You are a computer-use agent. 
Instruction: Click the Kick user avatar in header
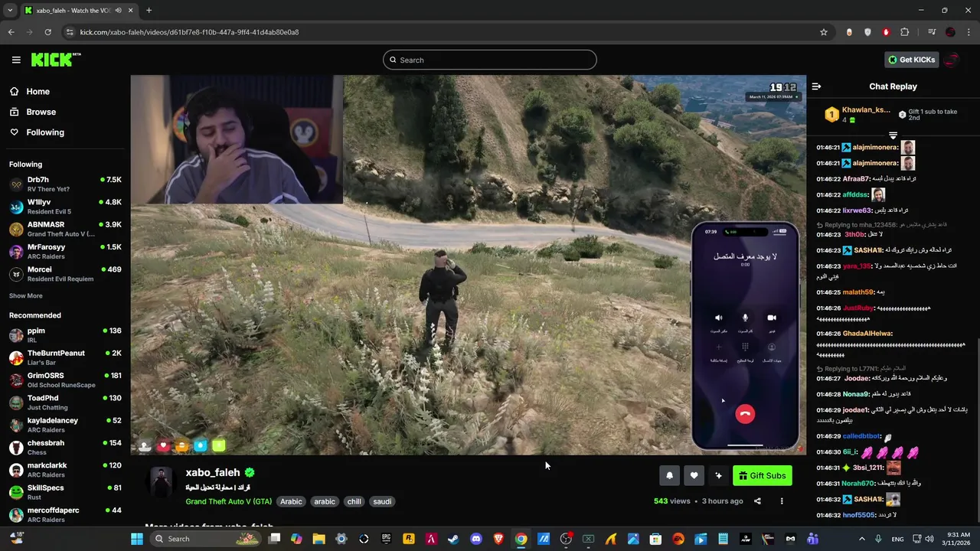pyautogui.click(x=952, y=60)
